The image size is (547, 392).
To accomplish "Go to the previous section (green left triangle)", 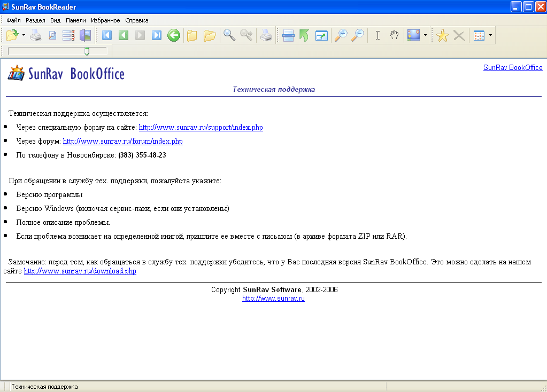I will click(x=123, y=35).
